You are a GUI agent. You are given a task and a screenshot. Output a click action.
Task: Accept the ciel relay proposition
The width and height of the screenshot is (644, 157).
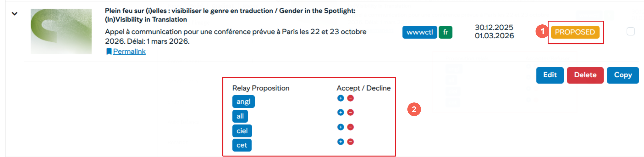[x=340, y=127]
